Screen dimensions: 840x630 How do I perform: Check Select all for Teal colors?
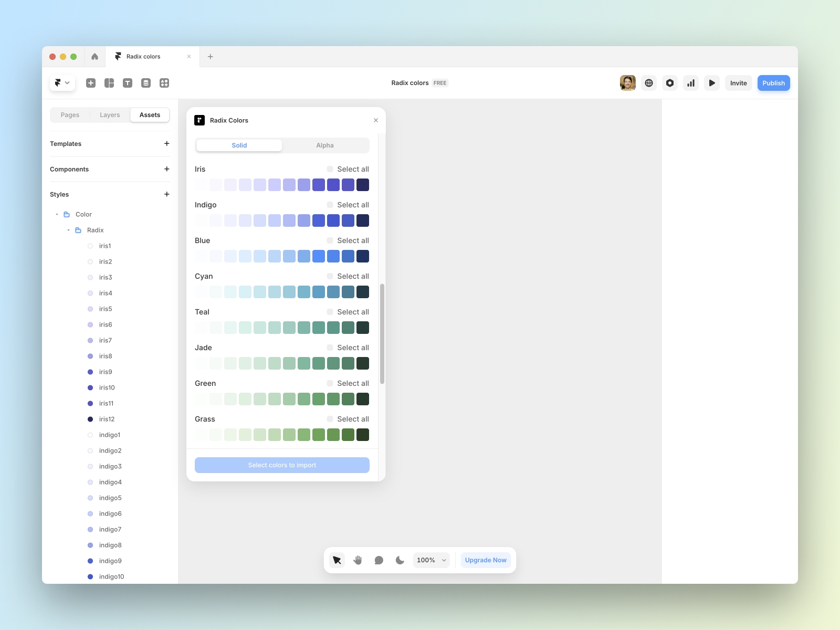[330, 312]
